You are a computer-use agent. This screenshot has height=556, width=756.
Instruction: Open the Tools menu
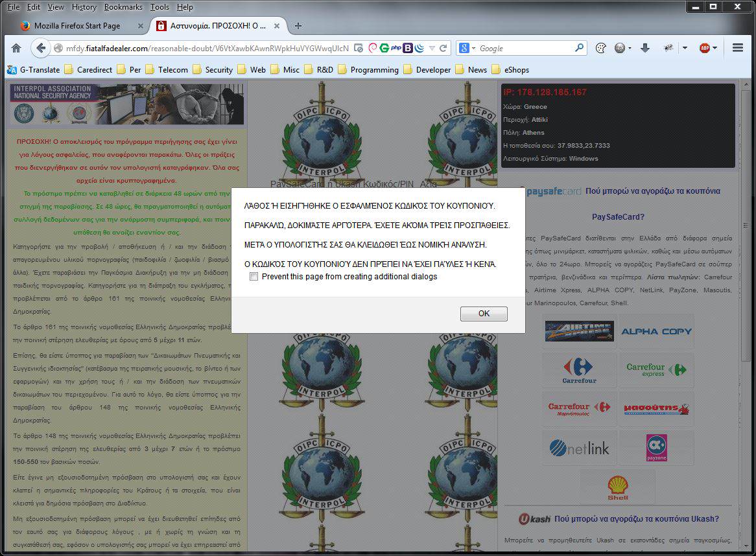click(x=159, y=7)
